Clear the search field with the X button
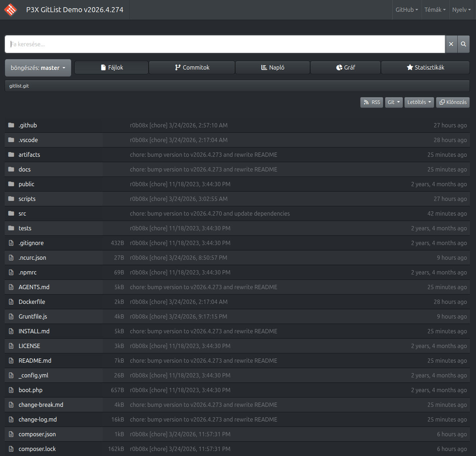Image resolution: width=476 pixels, height=456 pixels. 451,44
